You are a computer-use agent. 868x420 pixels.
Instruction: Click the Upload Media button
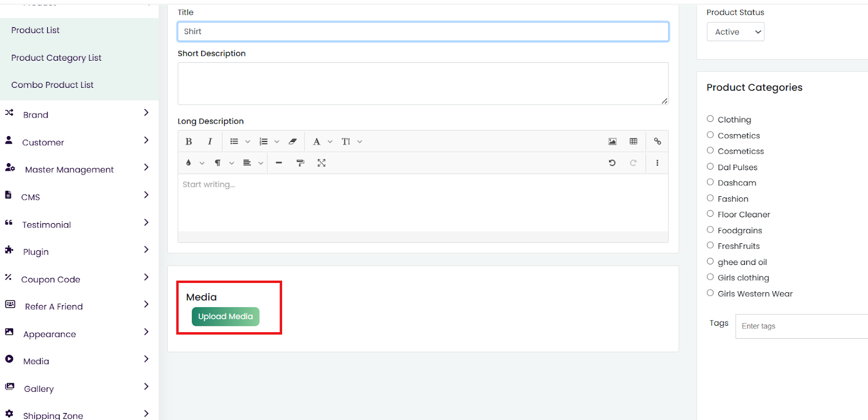tap(225, 316)
